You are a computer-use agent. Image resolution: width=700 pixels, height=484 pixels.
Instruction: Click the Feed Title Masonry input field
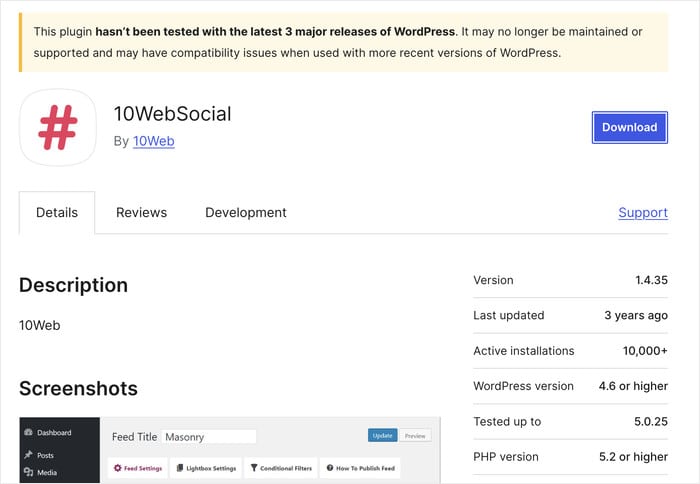pyautogui.click(x=209, y=437)
